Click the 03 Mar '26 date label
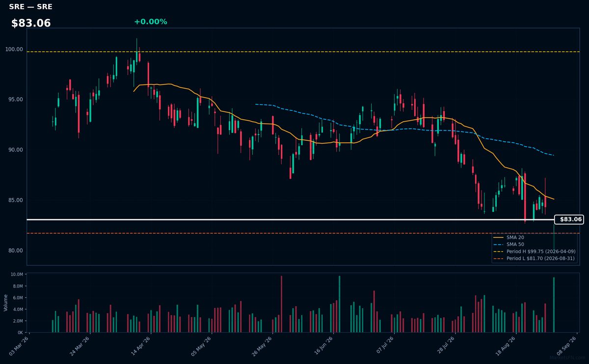This screenshot has width=589, height=364. click(x=20, y=346)
